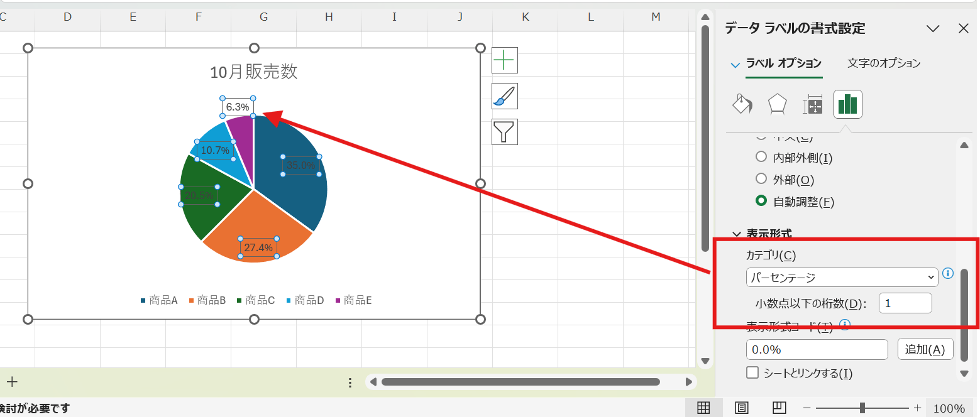This screenshot has height=417, width=980.
Task: Select the 外部 label position option
Action: pos(761,180)
